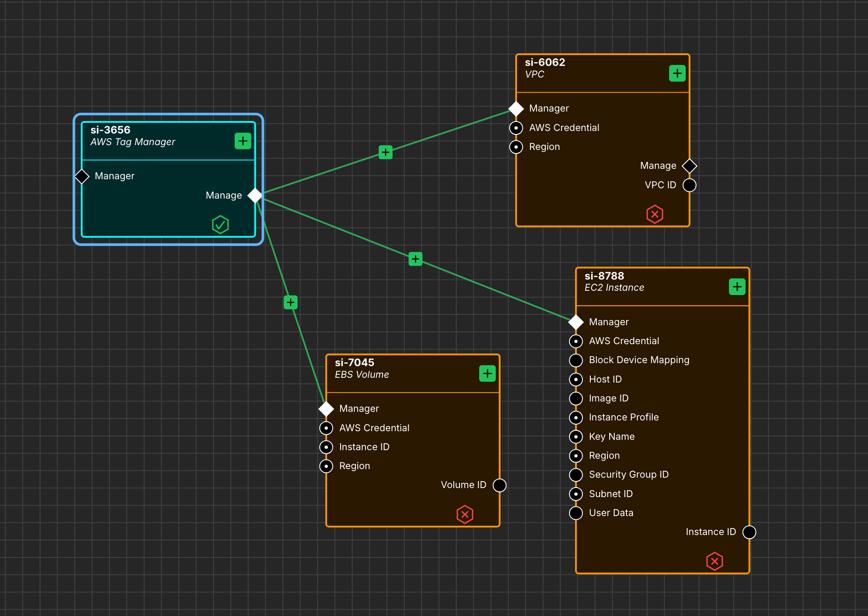Click the red error hexagon on the EBS Volume node
Viewport: 868px width, 616px height.
(465, 514)
